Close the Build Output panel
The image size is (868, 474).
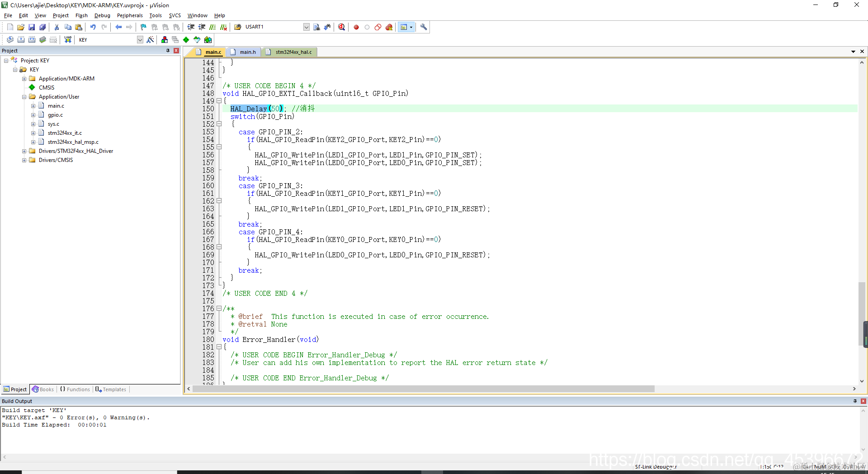pyautogui.click(x=863, y=401)
